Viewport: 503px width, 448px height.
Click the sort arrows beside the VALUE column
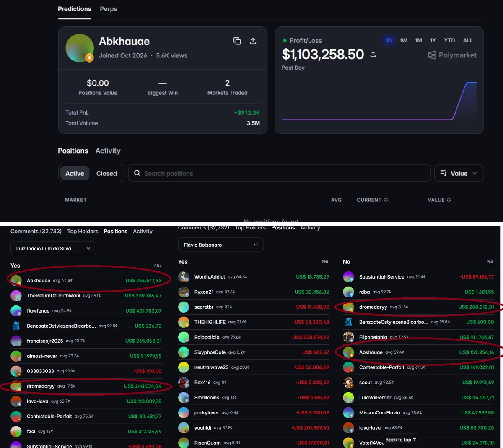coord(449,200)
